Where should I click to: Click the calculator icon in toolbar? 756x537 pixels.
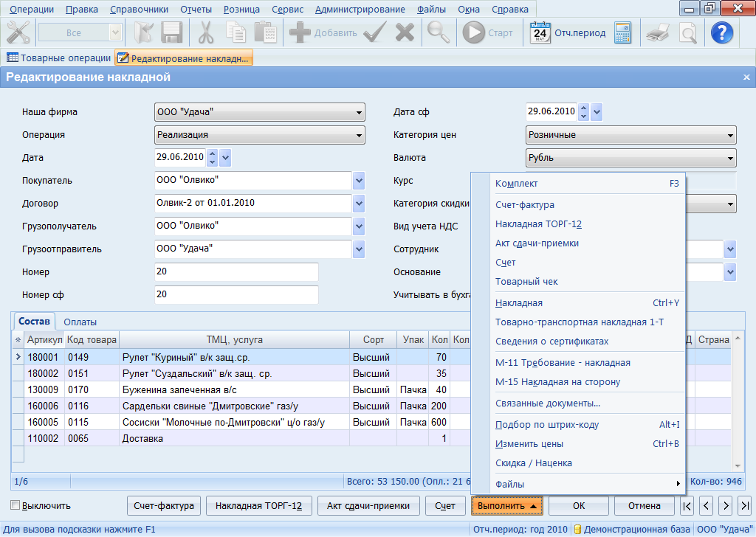point(622,33)
